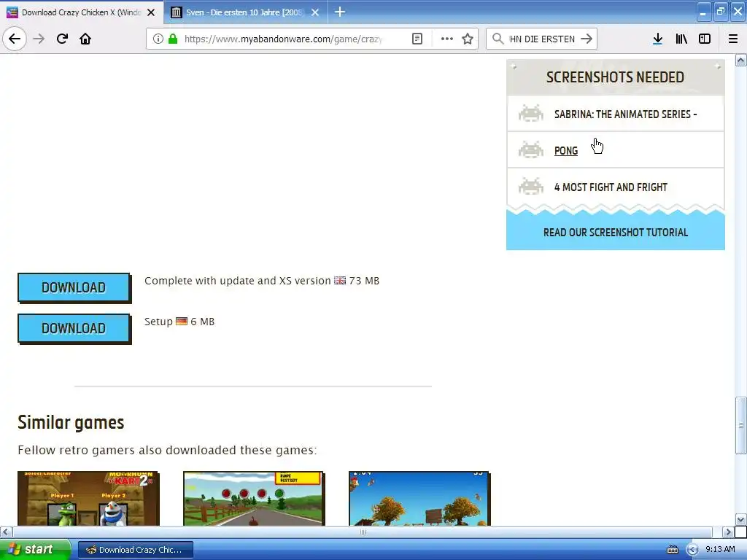Switch to Sven - Die ersten 10 Jahre tab

click(244, 12)
